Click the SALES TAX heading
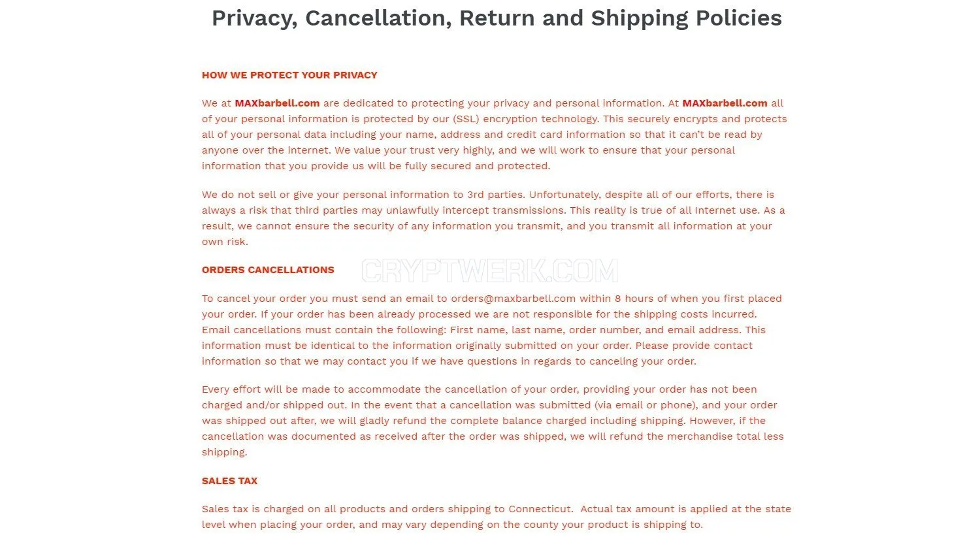The image size is (980, 541). click(229, 481)
